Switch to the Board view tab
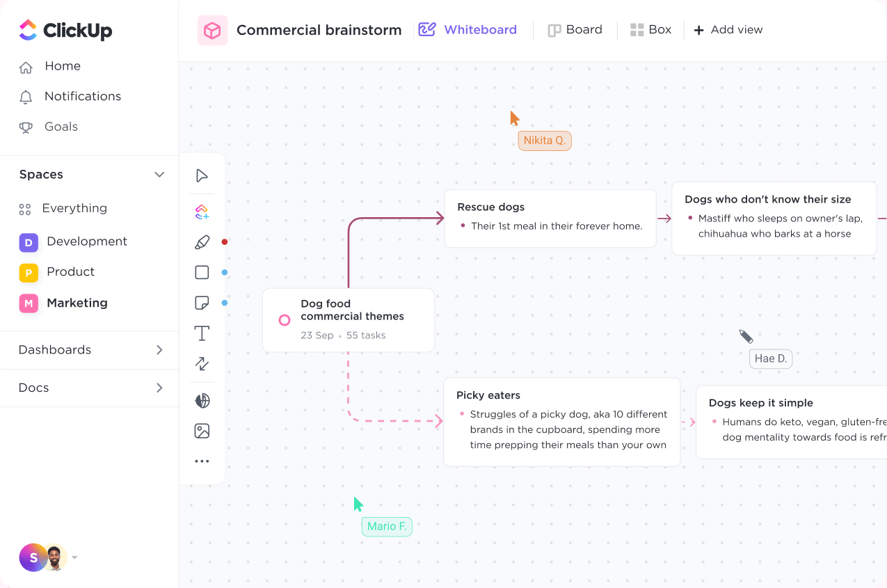This screenshot has width=887, height=588. 575,30
